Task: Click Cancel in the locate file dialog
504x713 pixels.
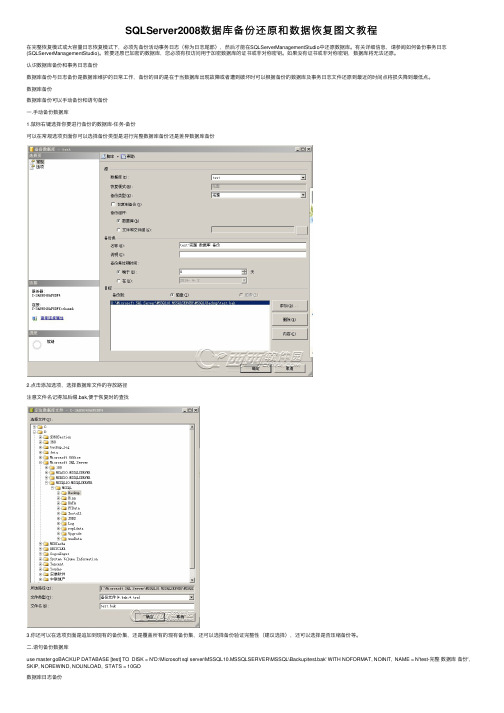Action: click(180, 617)
